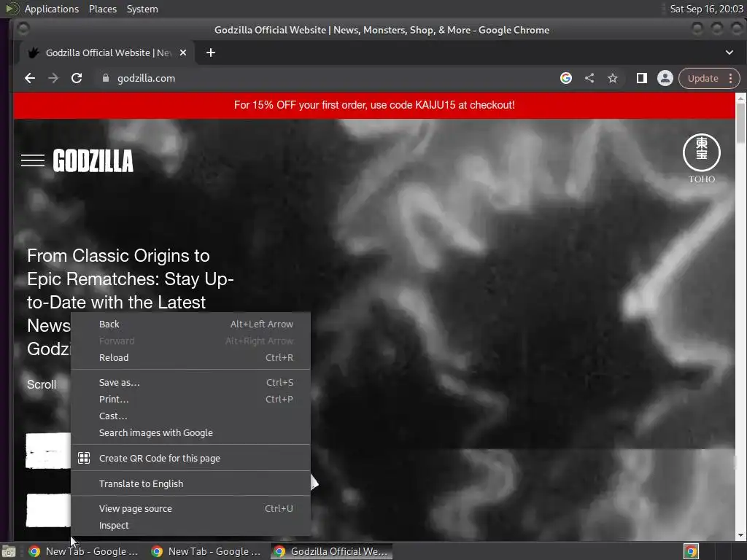Viewport: 747px width, 560px height.
Task: Open the site hamburger menu
Action: pyautogui.click(x=33, y=160)
